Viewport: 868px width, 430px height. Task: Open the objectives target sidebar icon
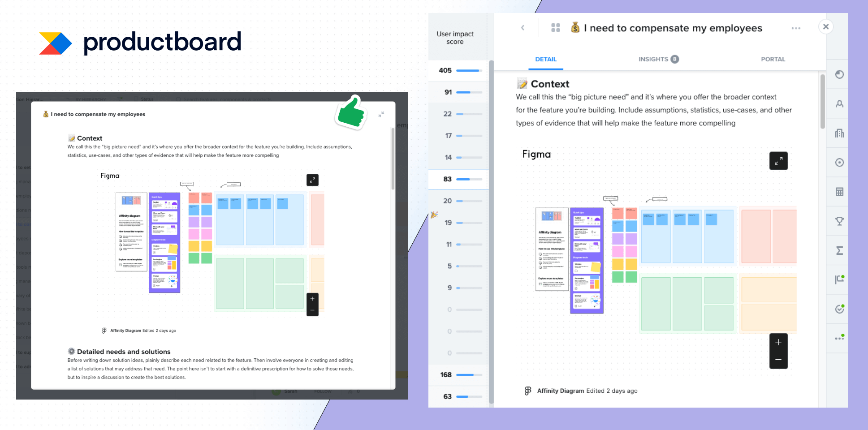(839, 163)
